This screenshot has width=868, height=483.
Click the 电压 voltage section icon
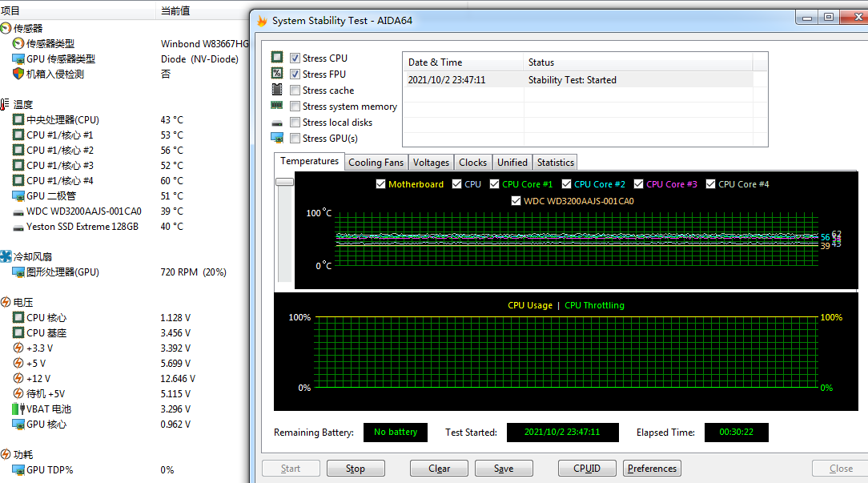point(6,303)
